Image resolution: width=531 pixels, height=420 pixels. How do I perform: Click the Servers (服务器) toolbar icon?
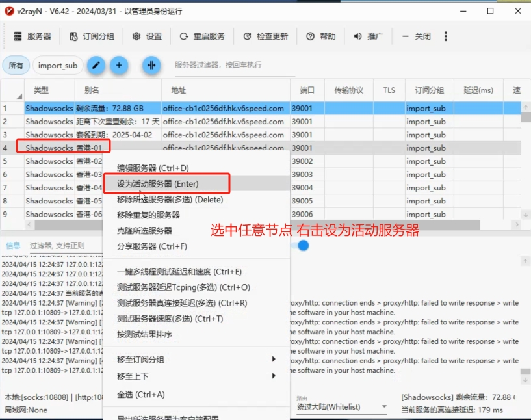click(x=18, y=36)
